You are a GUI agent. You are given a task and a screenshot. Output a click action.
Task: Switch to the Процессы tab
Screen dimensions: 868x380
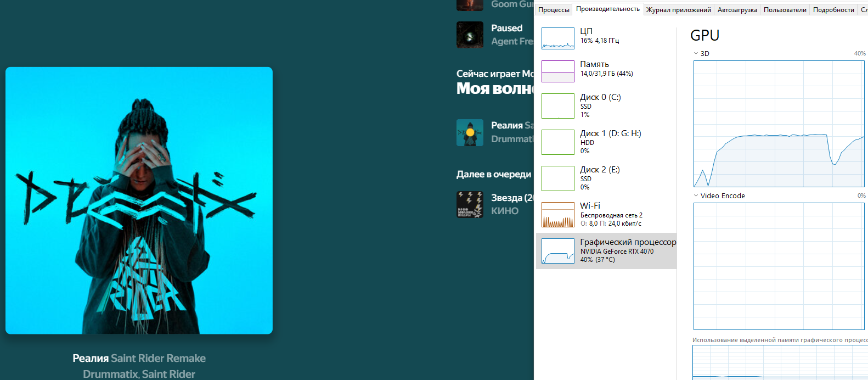click(x=553, y=10)
